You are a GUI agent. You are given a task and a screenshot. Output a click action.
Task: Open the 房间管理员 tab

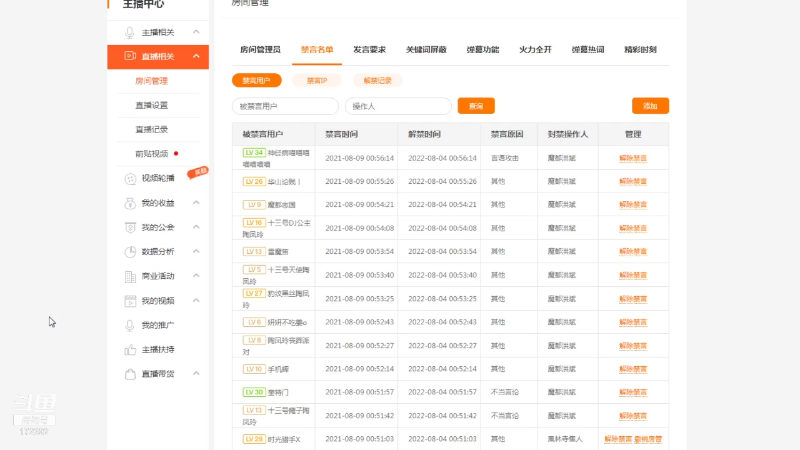(x=260, y=49)
